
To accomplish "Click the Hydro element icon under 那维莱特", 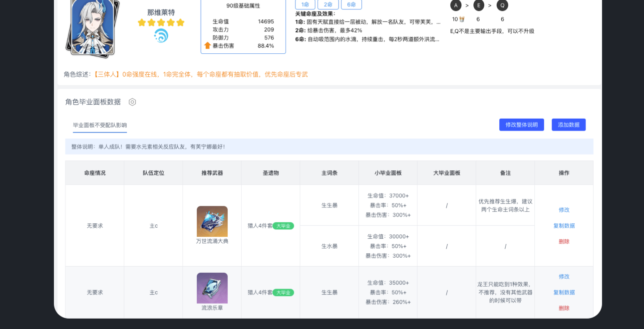I will pos(161,36).
